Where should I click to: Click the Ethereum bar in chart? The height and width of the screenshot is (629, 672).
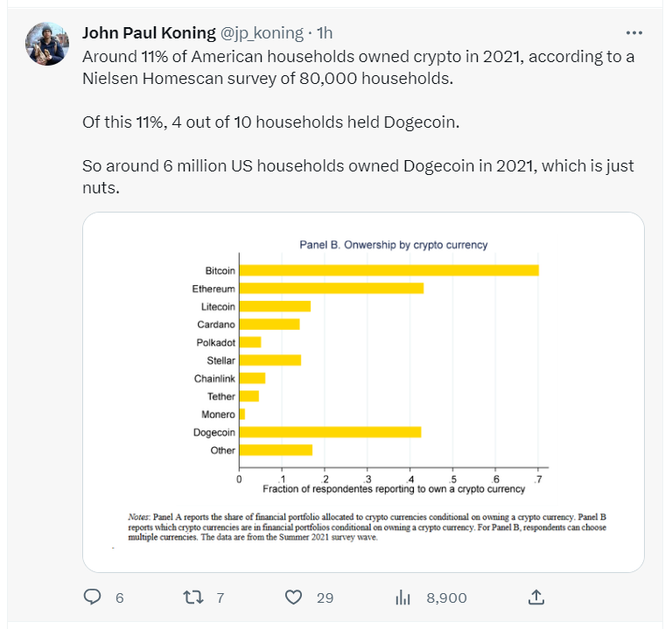tap(331, 288)
